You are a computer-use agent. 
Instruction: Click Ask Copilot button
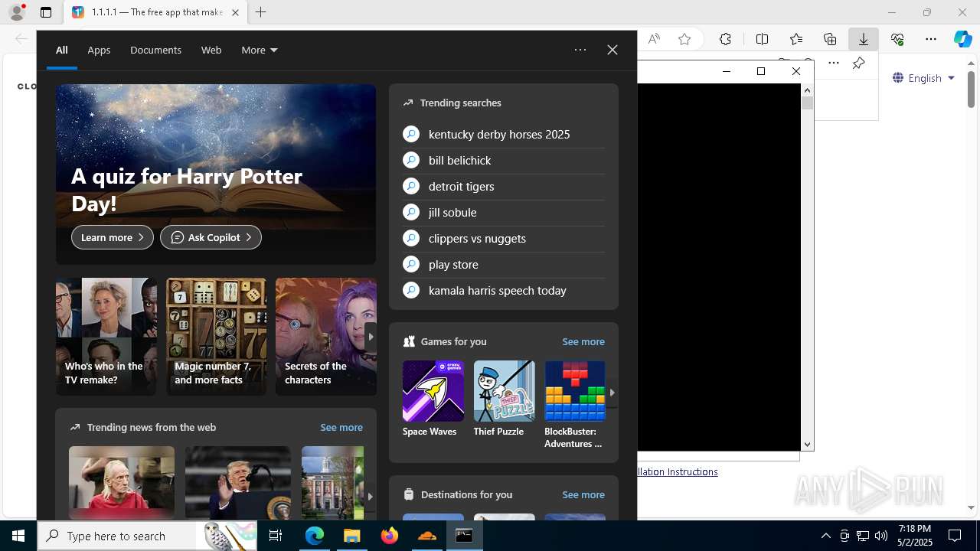[x=211, y=237]
